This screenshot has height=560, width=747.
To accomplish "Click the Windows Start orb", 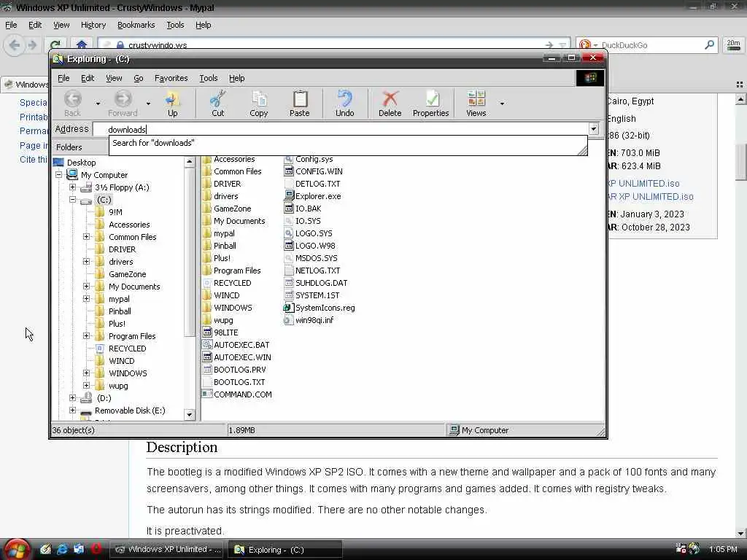I will click(16, 550).
